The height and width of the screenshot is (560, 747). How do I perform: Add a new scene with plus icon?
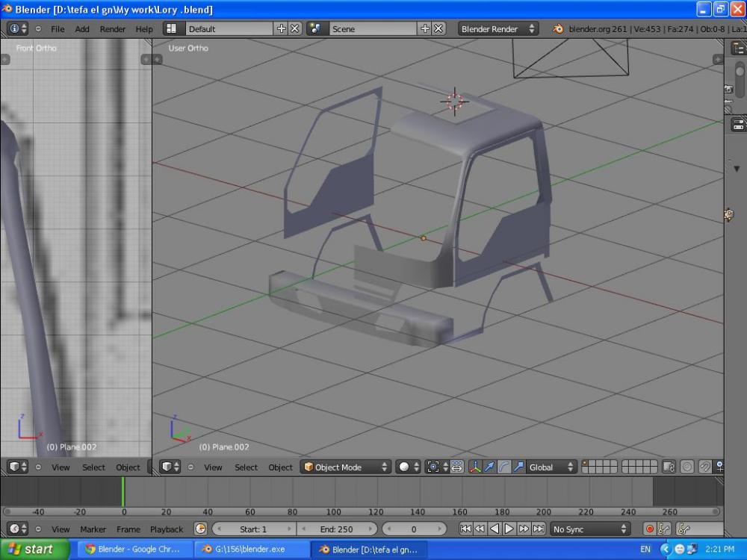pos(425,28)
